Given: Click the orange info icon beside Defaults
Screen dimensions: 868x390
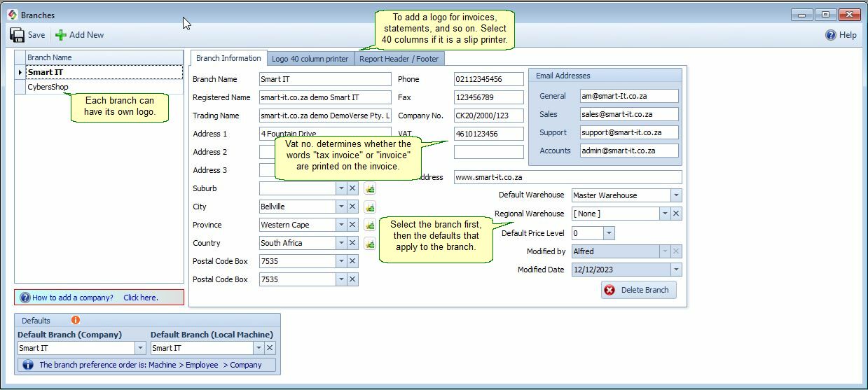Looking at the screenshot, I should pyautogui.click(x=76, y=320).
